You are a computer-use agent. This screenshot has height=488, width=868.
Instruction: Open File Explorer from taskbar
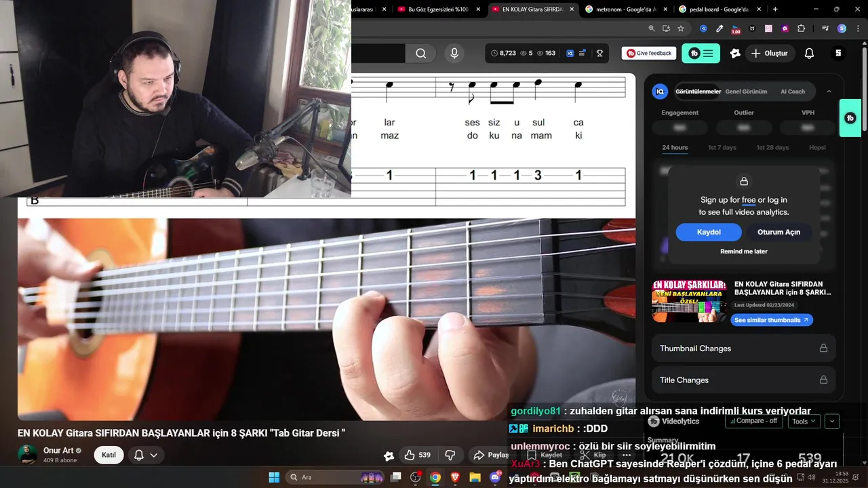point(475,477)
